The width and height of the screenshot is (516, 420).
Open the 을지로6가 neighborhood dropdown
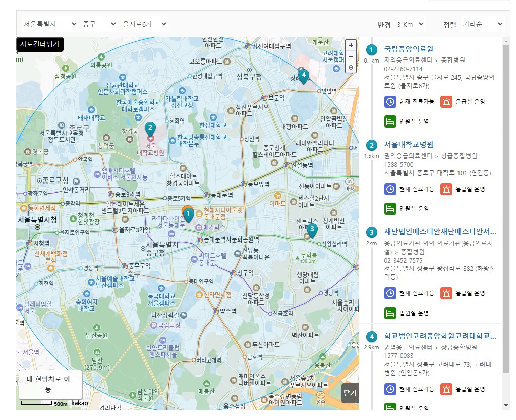pyautogui.click(x=144, y=24)
